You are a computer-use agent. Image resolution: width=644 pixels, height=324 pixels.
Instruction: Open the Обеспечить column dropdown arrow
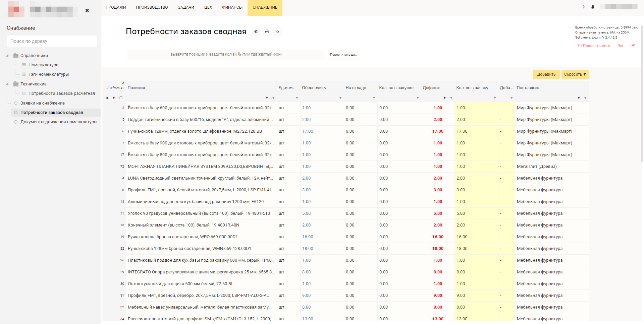pos(340,98)
